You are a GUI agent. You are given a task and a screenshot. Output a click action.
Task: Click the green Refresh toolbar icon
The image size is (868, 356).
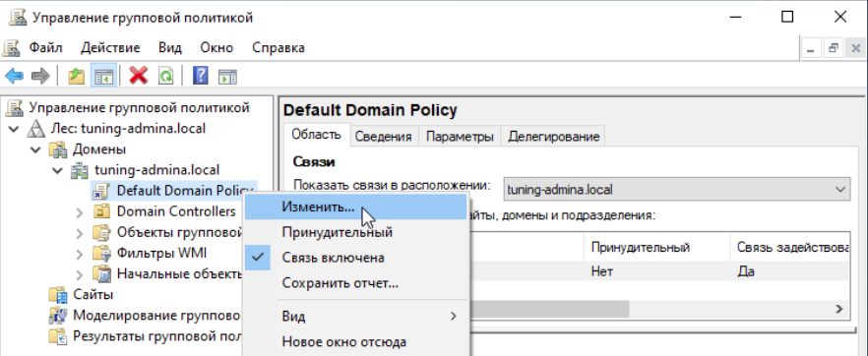[165, 76]
